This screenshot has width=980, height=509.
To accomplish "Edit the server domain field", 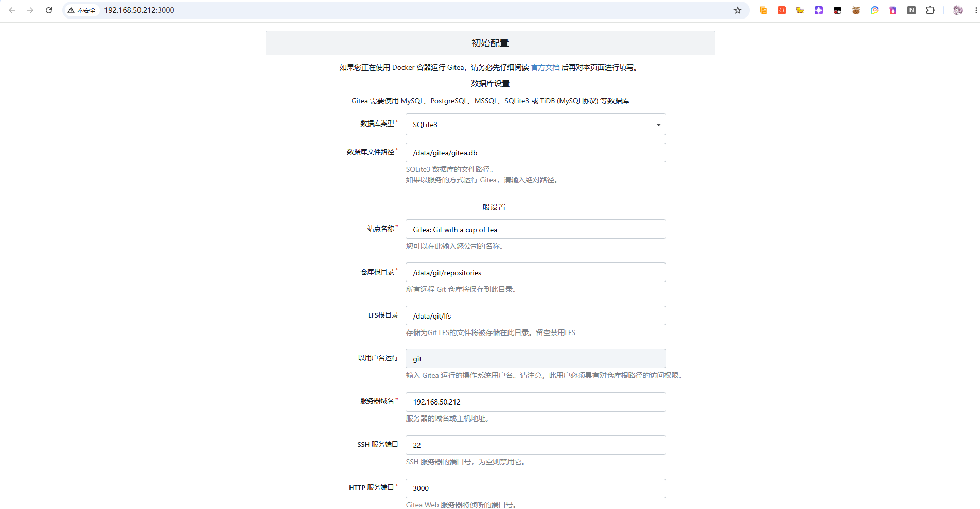I will click(535, 402).
